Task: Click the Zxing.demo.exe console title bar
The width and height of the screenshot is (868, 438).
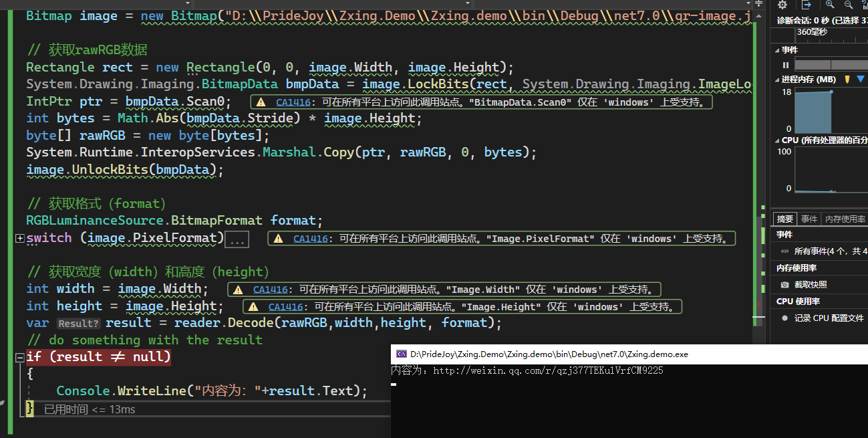Action: [629, 354]
